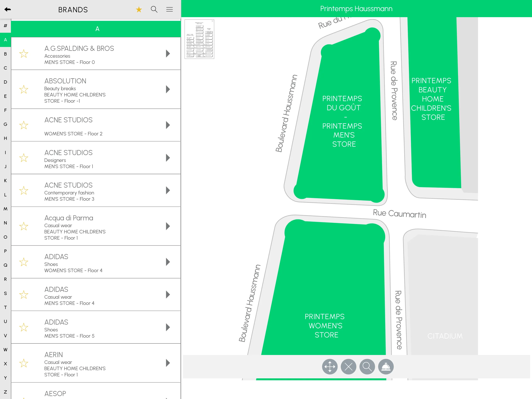
Task: Jump to letter P in index
Action: pyautogui.click(x=5, y=251)
